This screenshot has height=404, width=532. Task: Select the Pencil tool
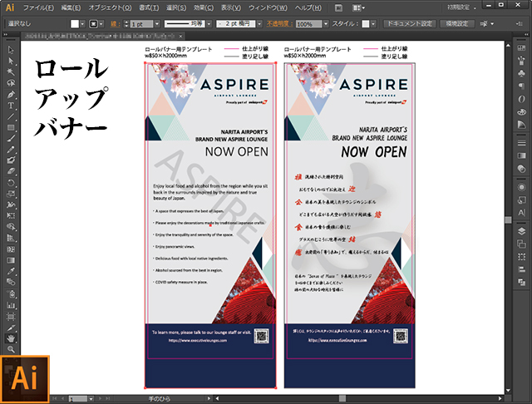(11, 150)
